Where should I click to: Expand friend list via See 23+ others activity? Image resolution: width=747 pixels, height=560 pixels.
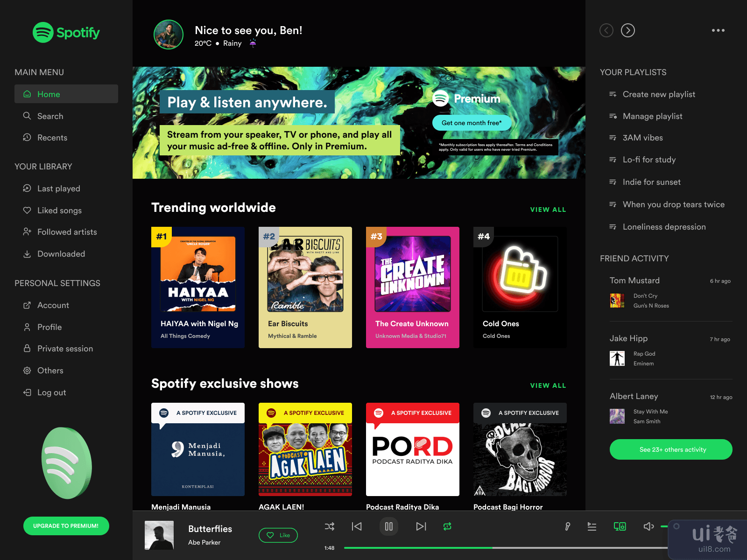coord(671,449)
